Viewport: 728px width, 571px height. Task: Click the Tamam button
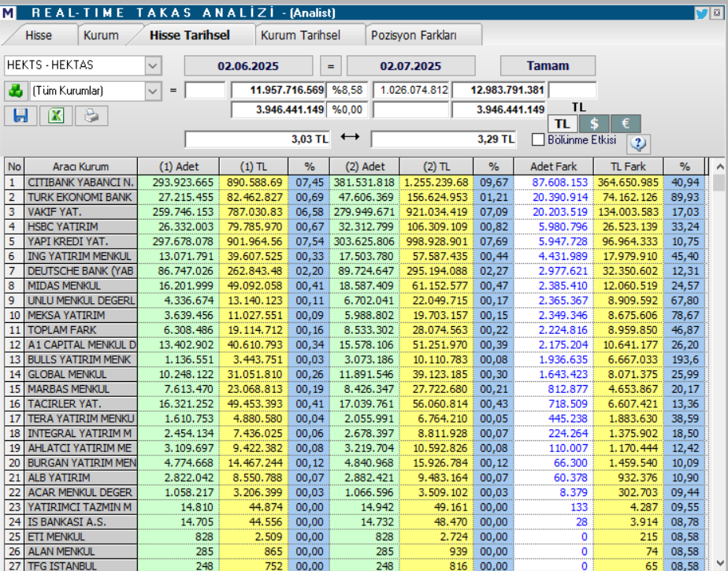click(x=548, y=66)
